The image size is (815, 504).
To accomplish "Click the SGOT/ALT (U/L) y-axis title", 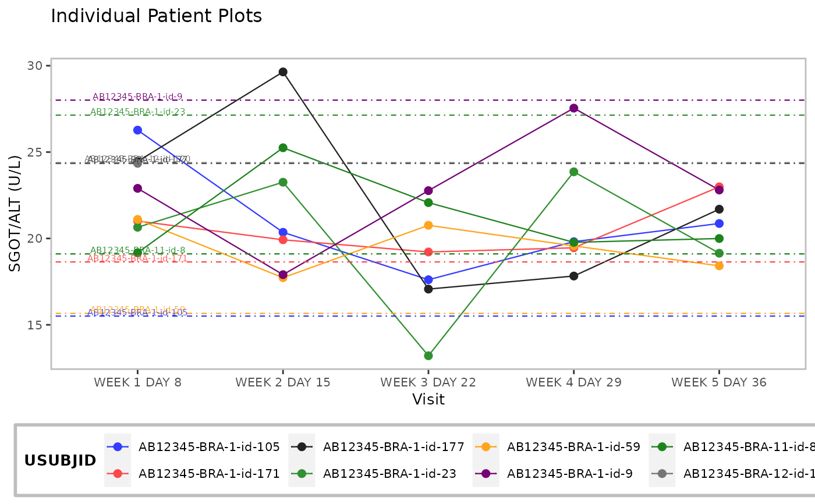I will (x=15, y=214).
